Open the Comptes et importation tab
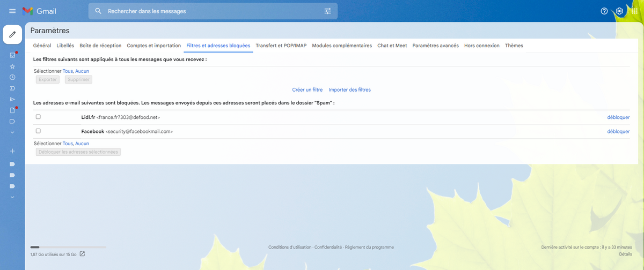 coord(154,46)
